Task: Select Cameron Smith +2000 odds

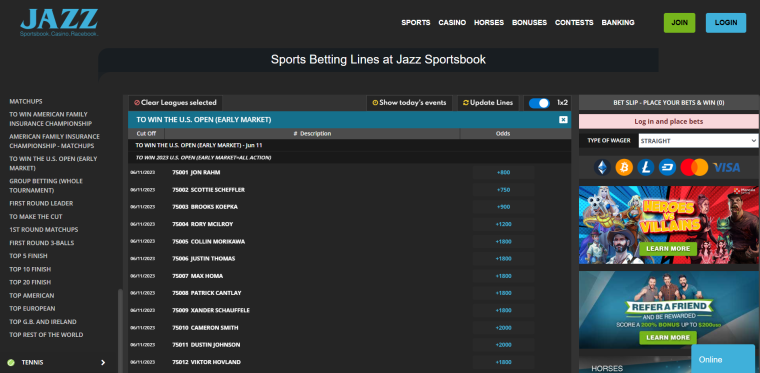Action: 503,328
